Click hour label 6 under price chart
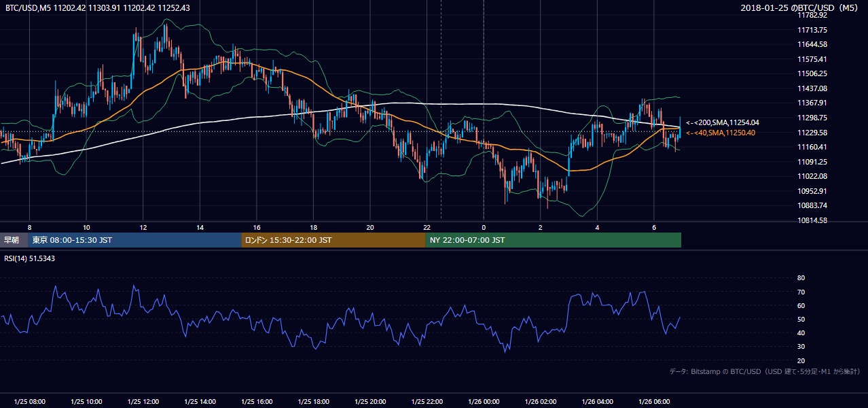The width and height of the screenshot is (868, 408). (x=654, y=227)
